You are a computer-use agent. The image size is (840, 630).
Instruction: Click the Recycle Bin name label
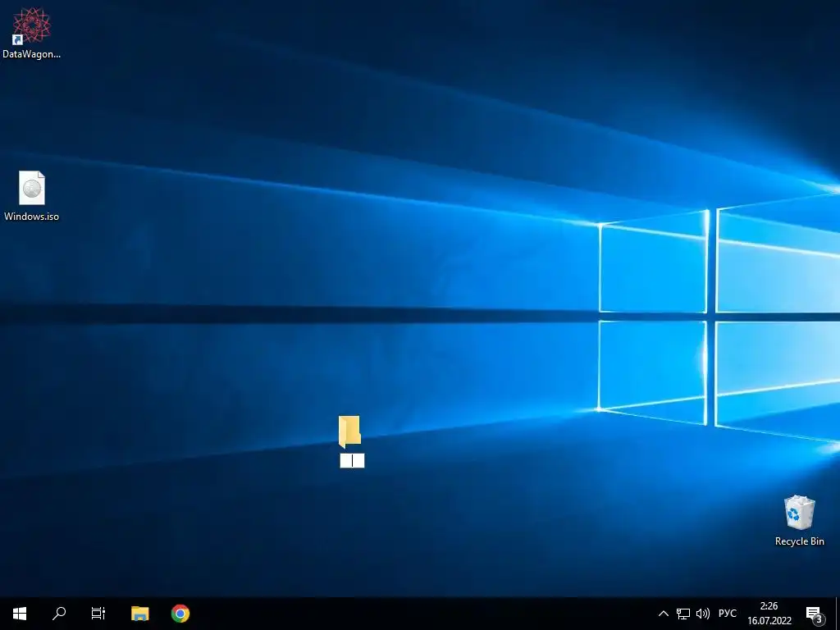point(799,541)
